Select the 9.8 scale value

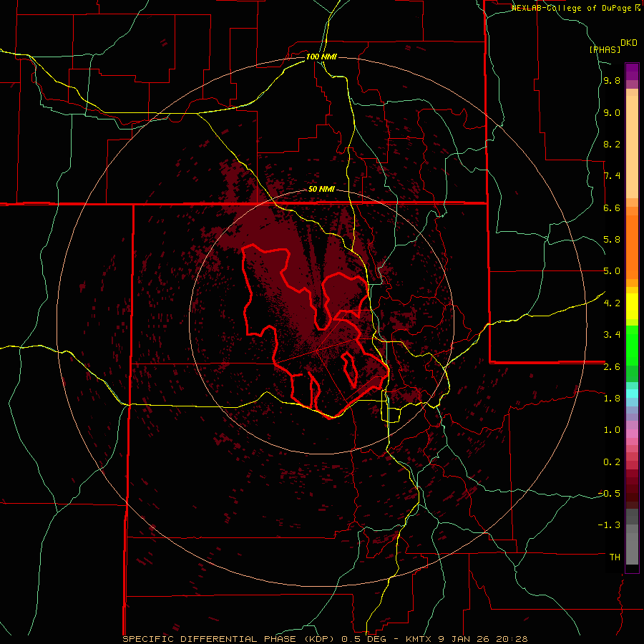pyautogui.click(x=612, y=81)
